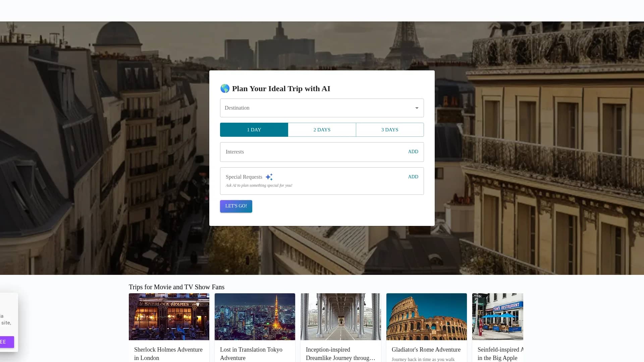The height and width of the screenshot is (362, 644).
Task: Select the 1 DAY duration
Action: (x=254, y=130)
